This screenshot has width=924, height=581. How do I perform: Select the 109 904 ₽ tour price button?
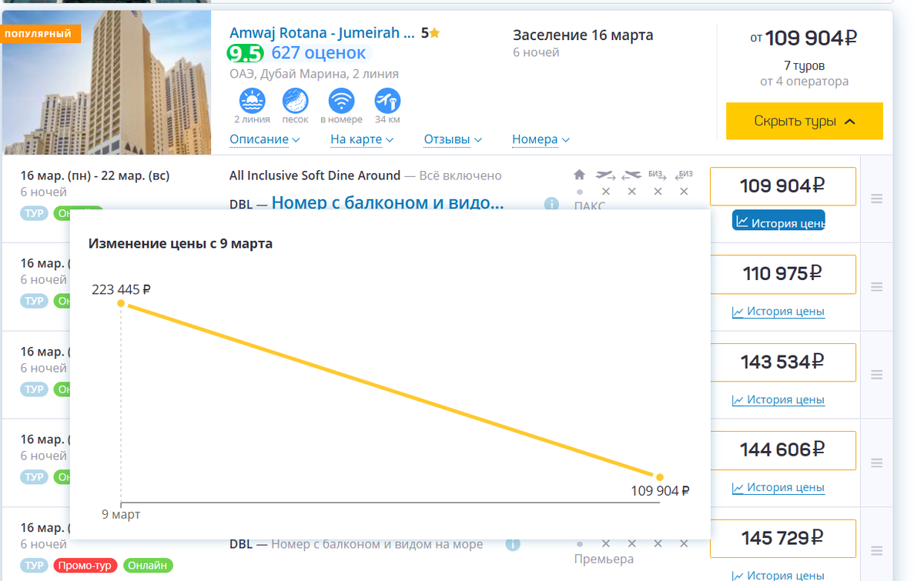(782, 186)
